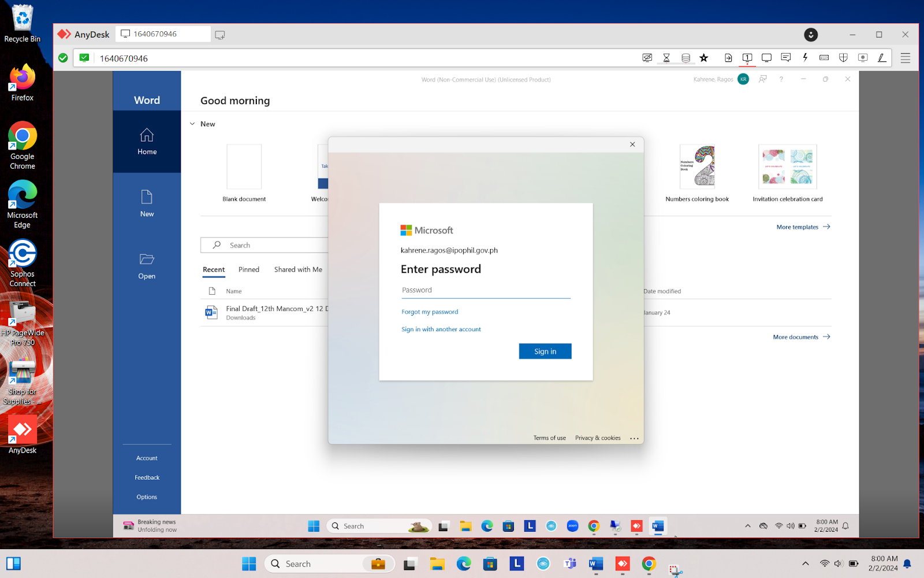Switch to the Pinned tab
The height and width of the screenshot is (578, 924).
[x=249, y=270]
